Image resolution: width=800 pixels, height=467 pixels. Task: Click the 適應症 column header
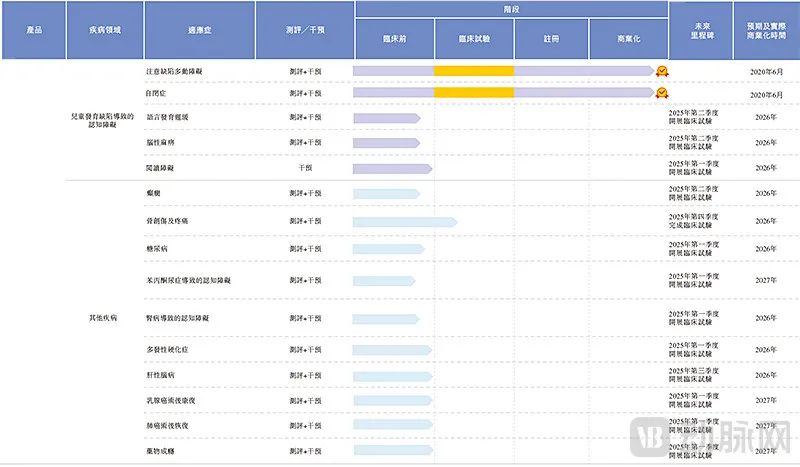[x=199, y=30]
